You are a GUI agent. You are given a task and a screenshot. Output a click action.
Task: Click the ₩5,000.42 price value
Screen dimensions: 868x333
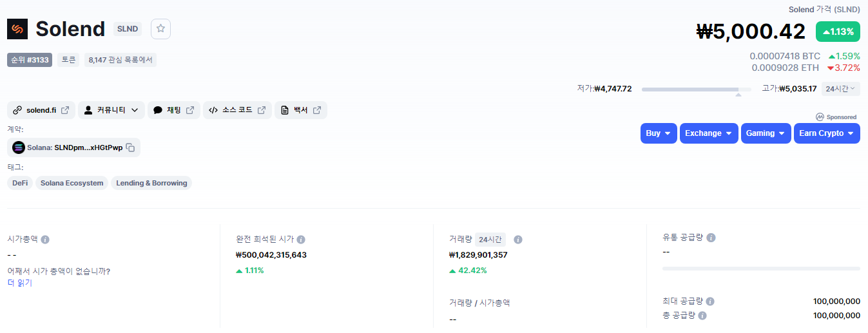[x=751, y=32]
